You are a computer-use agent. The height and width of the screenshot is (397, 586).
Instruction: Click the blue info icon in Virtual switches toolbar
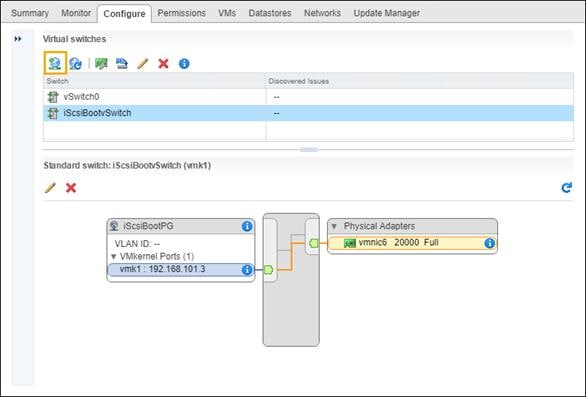(x=184, y=64)
